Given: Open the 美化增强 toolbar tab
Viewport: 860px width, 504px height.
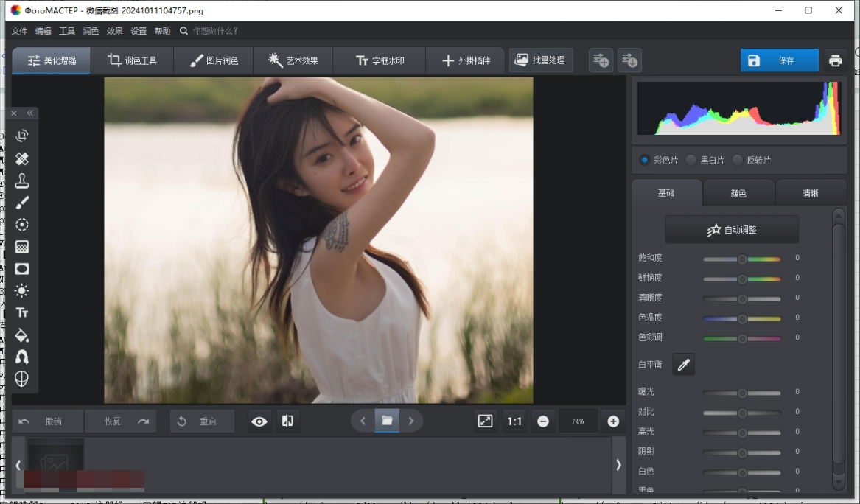Looking at the screenshot, I should [x=52, y=60].
